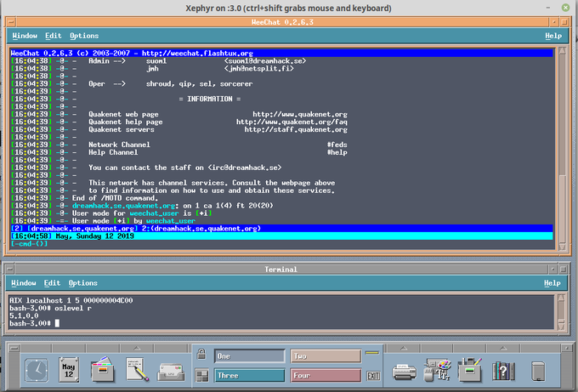
Task: Minimize the WeeChat window
Action: click(553, 22)
